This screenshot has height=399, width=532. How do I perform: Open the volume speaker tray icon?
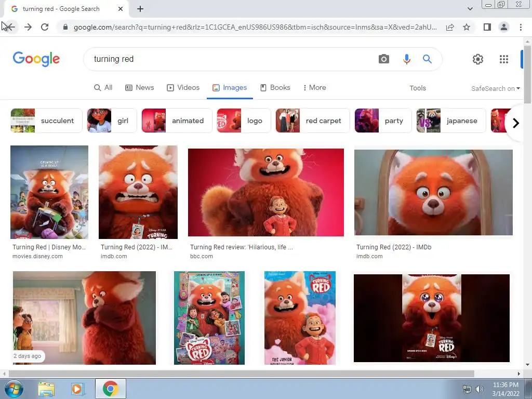pyautogui.click(x=479, y=389)
